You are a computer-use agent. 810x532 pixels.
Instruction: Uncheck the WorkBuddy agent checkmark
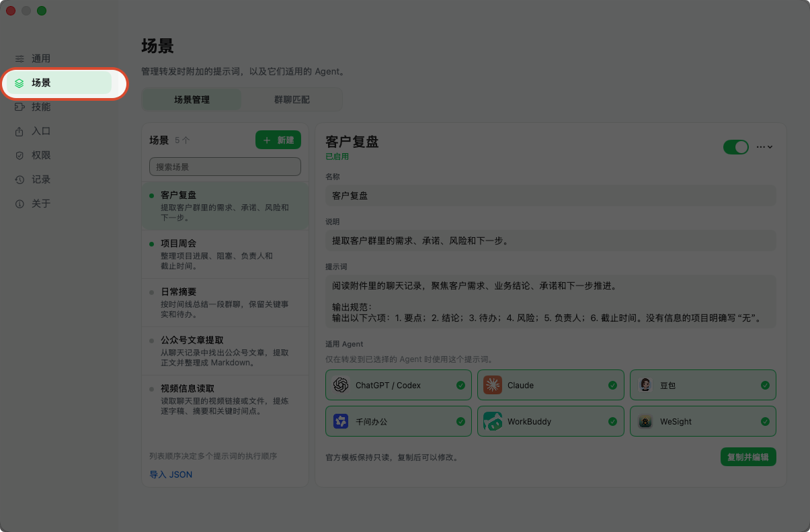[612, 422]
